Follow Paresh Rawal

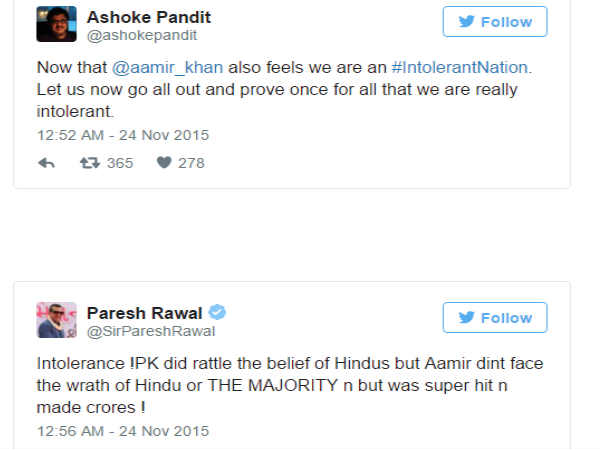(495, 317)
